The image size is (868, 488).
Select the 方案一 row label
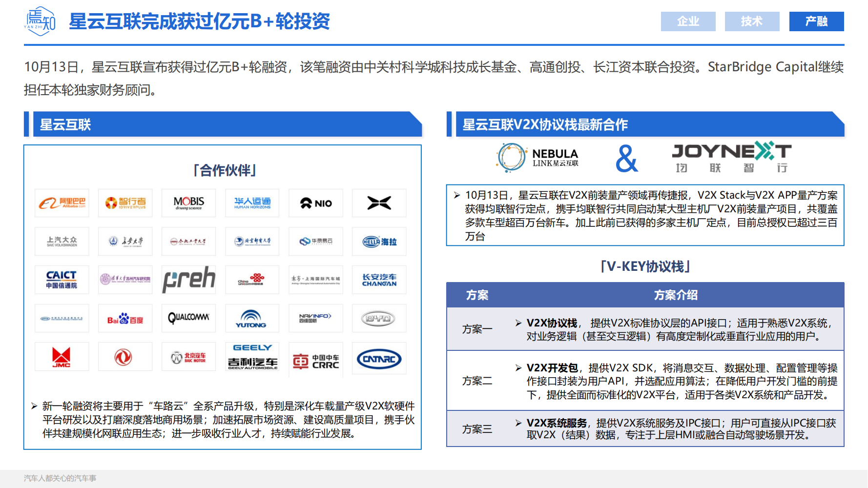477,329
